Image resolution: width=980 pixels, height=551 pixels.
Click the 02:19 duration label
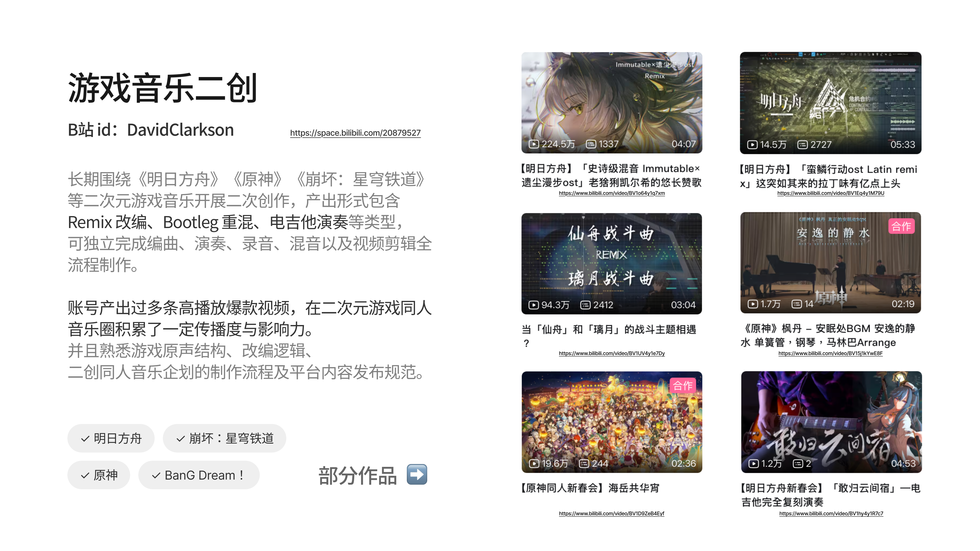click(903, 304)
